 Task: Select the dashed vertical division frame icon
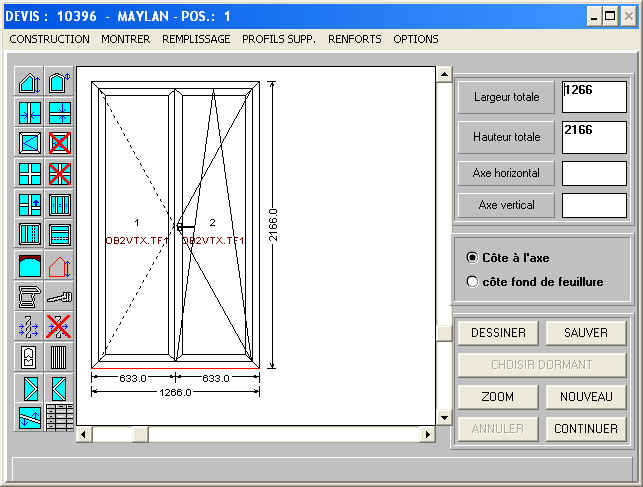(29, 234)
